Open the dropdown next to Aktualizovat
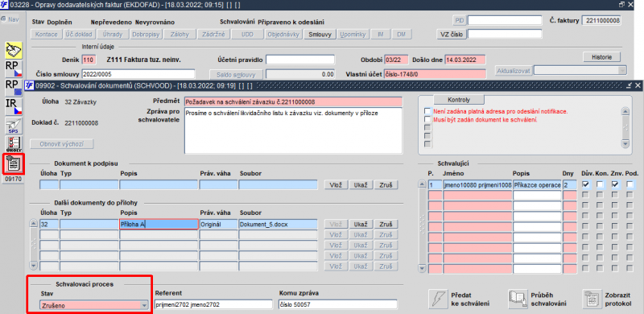Viewport: 644px width, 314px height. (x=622, y=71)
